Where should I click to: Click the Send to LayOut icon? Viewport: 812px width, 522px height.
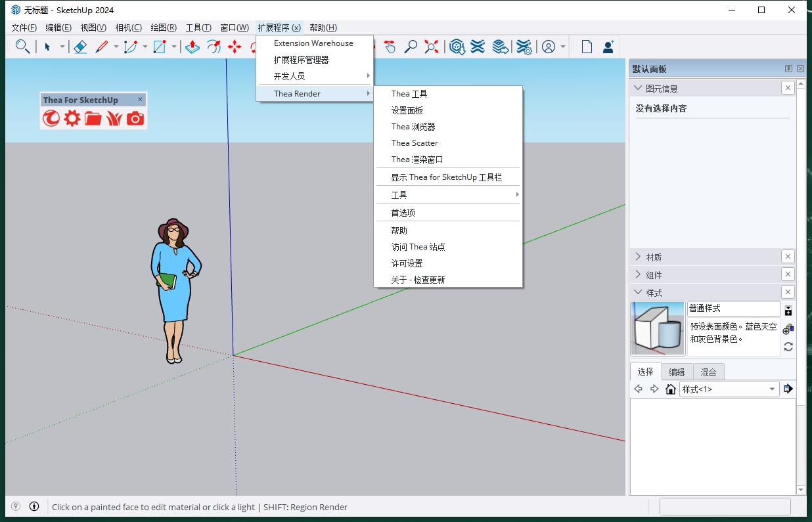click(x=501, y=47)
